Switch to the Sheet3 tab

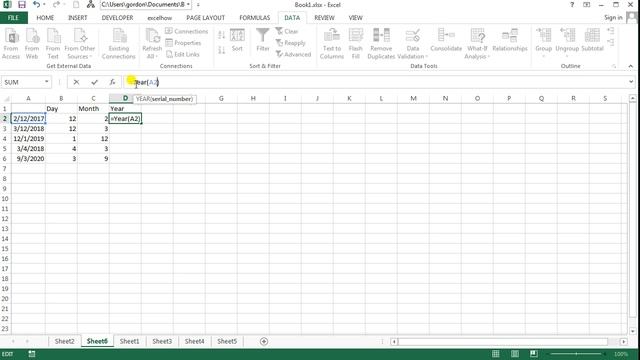162,341
